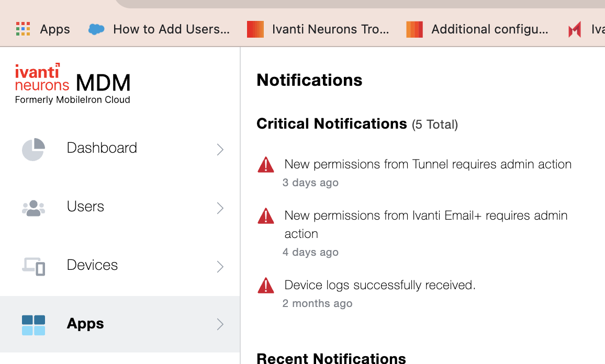Click the browser Apps grid icon

tap(23, 29)
